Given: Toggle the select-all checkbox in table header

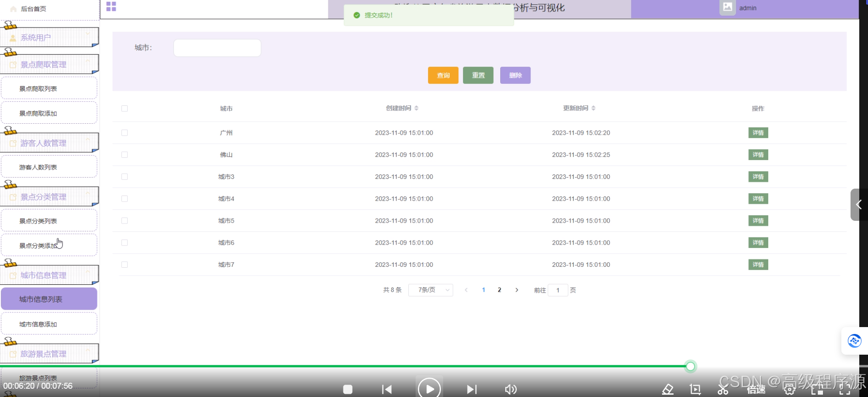Looking at the screenshot, I should (x=125, y=109).
